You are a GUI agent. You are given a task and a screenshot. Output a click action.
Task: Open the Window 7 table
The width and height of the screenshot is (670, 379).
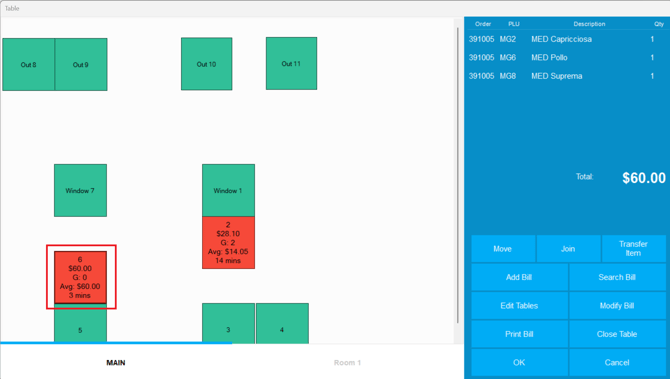[x=80, y=191]
